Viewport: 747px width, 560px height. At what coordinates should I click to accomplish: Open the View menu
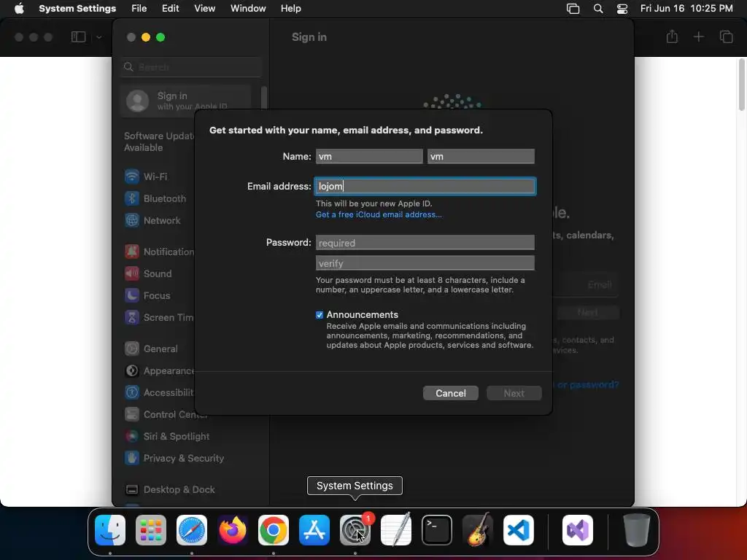tap(205, 9)
